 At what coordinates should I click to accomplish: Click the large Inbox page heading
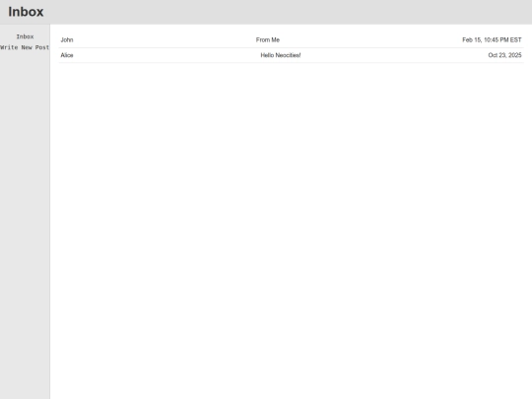coord(26,12)
